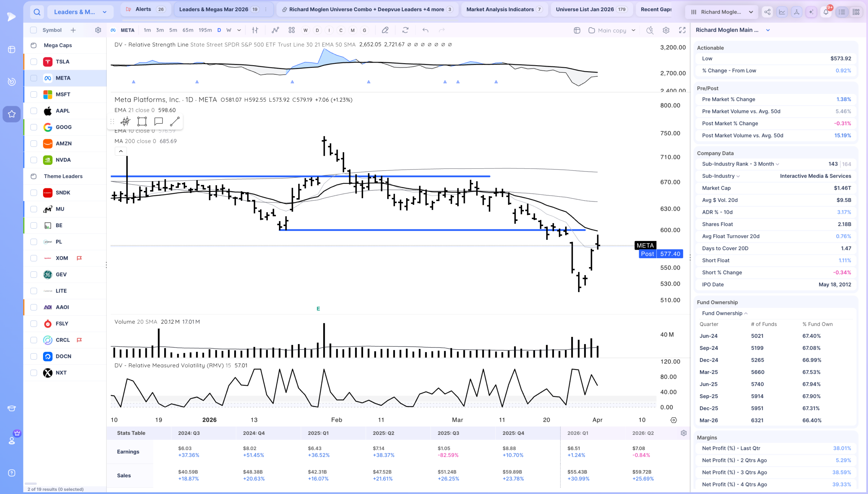868x494 pixels.
Task: Select the pencil drawing tool icon
Action: [x=385, y=30]
